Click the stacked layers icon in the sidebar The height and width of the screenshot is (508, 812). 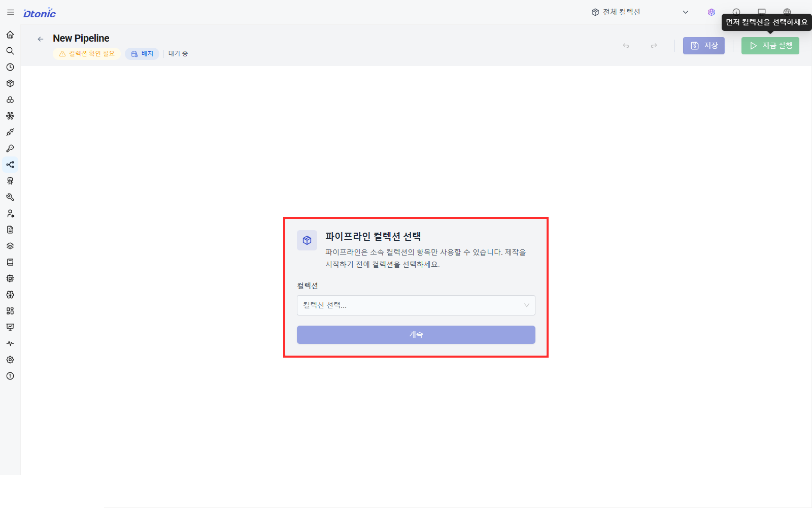tap(10, 246)
